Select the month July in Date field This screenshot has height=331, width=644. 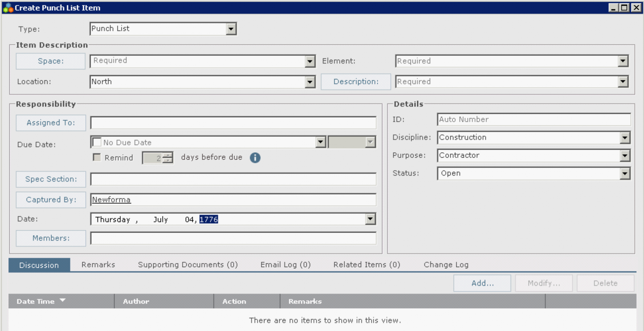pyautogui.click(x=161, y=220)
